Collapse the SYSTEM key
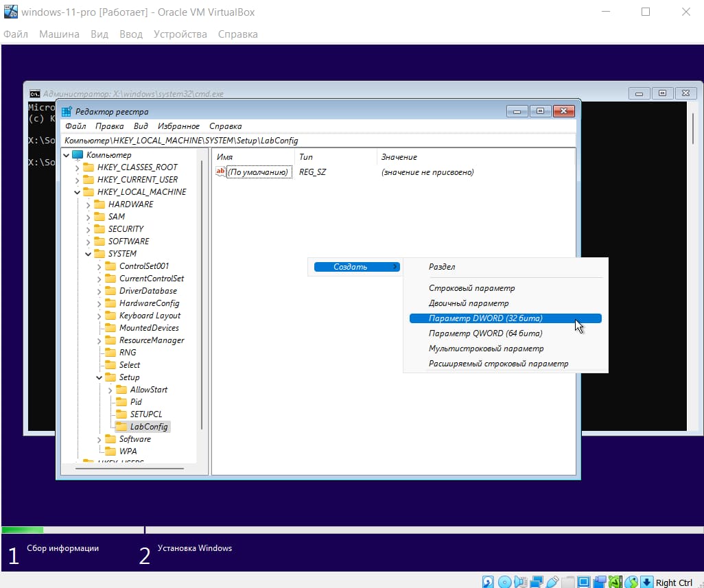This screenshot has width=704, height=588. pyautogui.click(x=88, y=254)
